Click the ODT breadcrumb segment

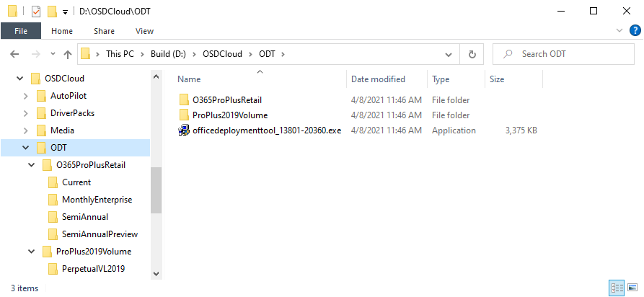pyautogui.click(x=267, y=54)
